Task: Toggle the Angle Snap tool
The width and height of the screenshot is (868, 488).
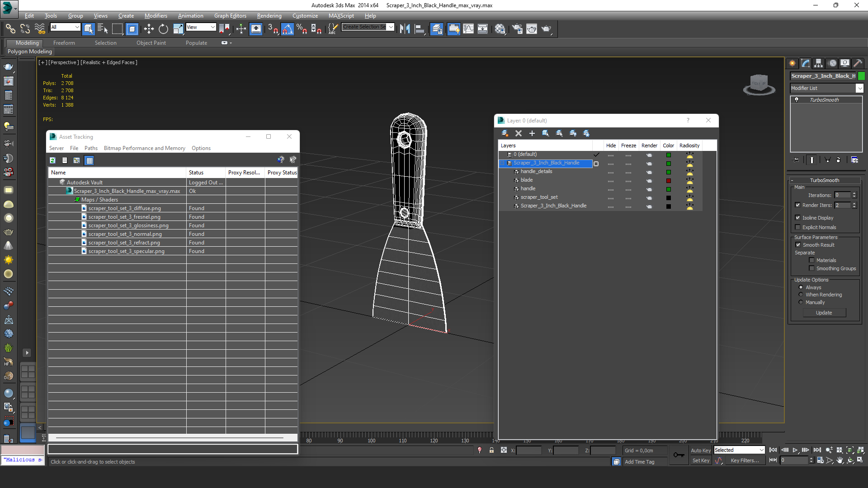Action: [x=288, y=29]
